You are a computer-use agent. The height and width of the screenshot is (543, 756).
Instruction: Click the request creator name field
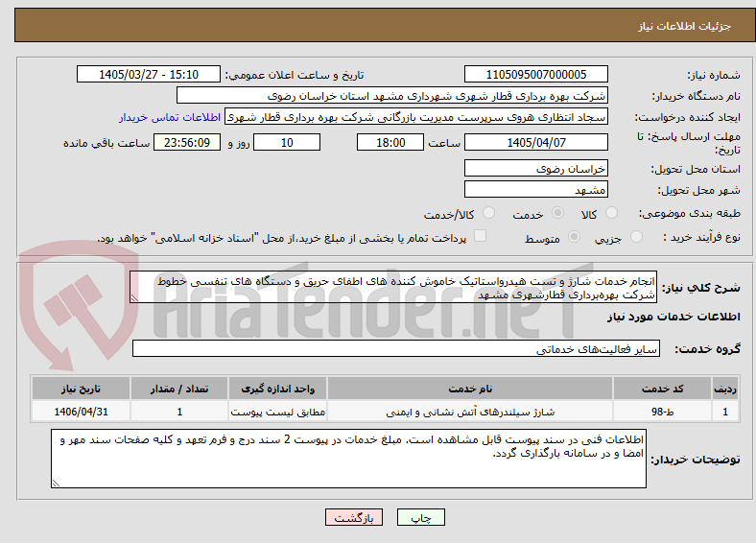416,117
